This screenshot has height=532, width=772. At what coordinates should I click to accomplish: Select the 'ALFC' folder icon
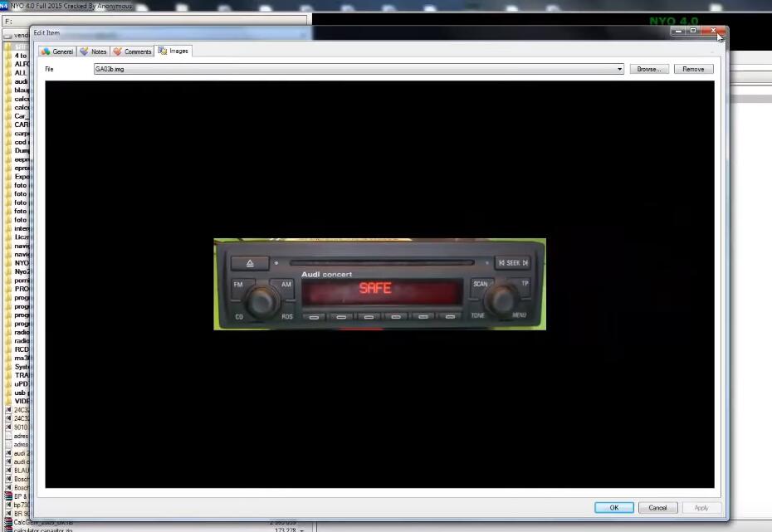pyautogui.click(x=8, y=64)
